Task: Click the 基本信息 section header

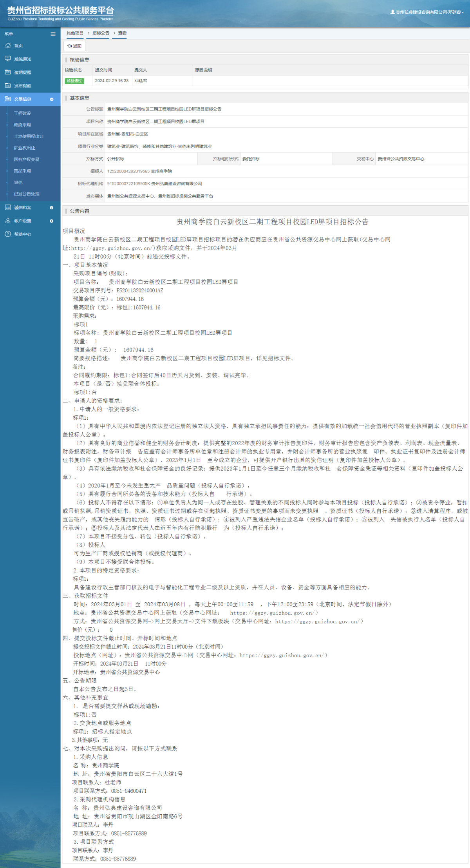Action: 80,98
